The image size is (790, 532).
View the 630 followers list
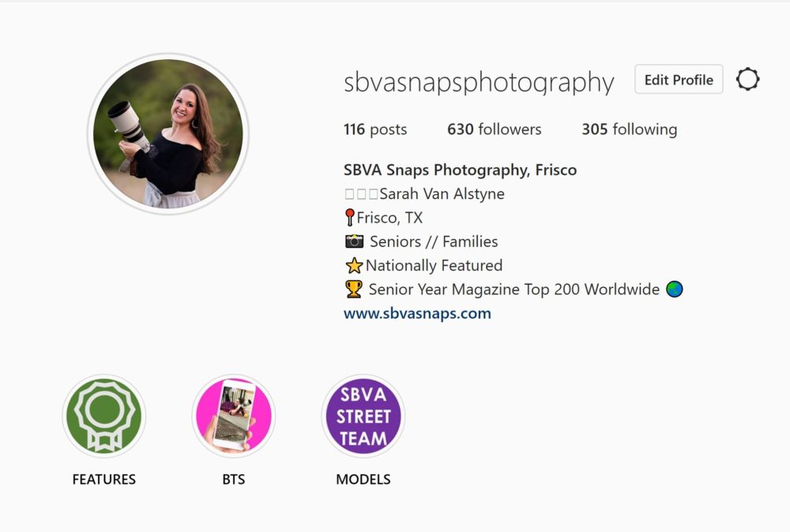tap(495, 129)
